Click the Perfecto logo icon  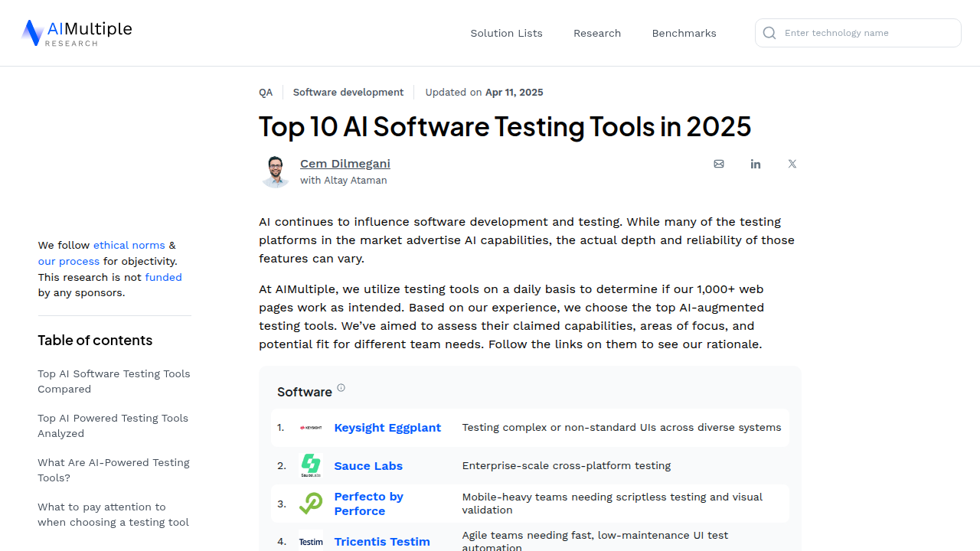(x=311, y=504)
